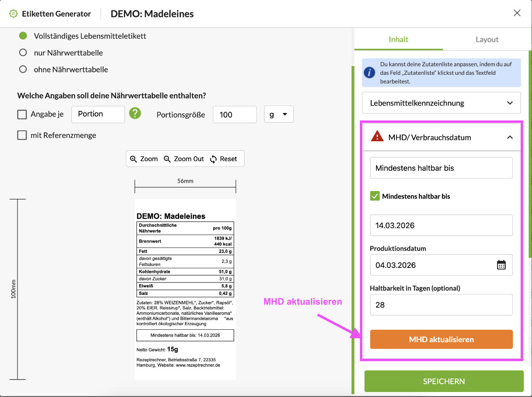Choose 'ohne Nährwerttabelle' radio option
Screen dimensions: 532x397
pyautogui.click(x=23, y=69)
